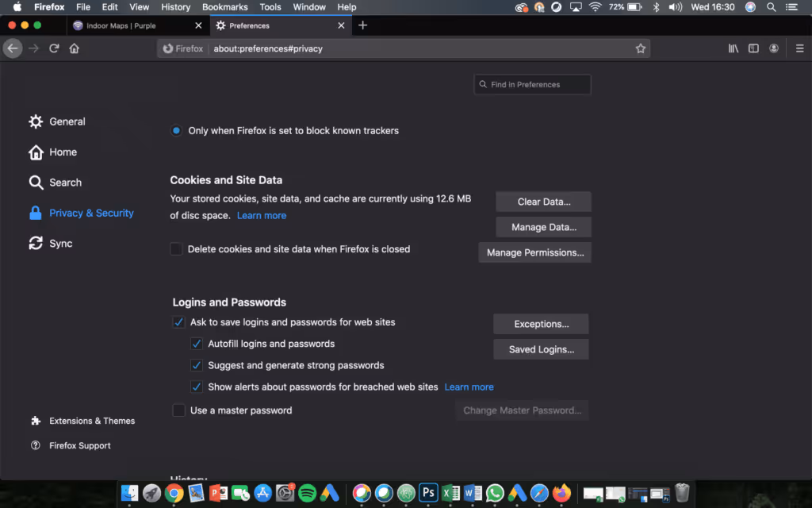Image resolution: width=812 pixels, height=508 pixels.
Task: Open Word from the Dock
Action: click(x=473, y=493)
